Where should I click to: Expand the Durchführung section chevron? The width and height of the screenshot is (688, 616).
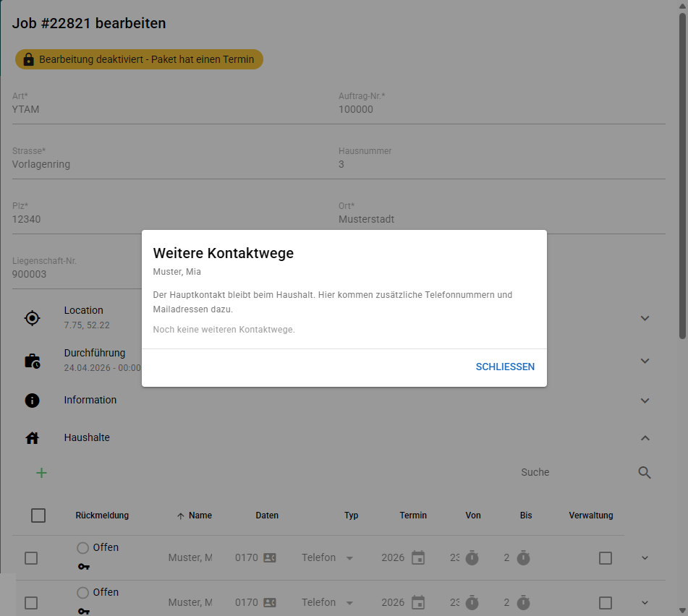(x=645, y=361)
